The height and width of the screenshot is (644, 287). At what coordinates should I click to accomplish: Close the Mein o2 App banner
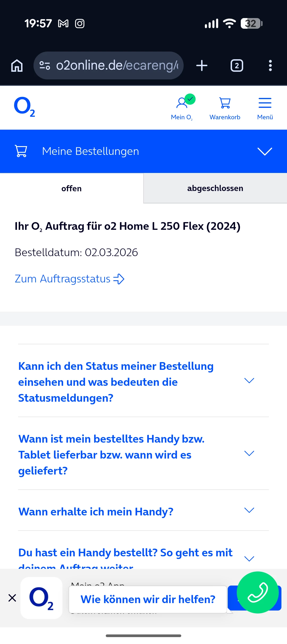12,598
